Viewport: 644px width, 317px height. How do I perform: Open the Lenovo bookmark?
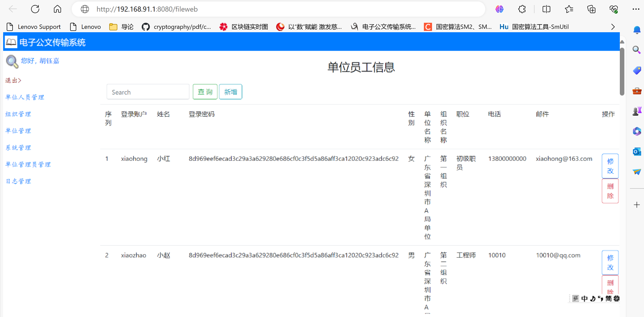point(85,27)
